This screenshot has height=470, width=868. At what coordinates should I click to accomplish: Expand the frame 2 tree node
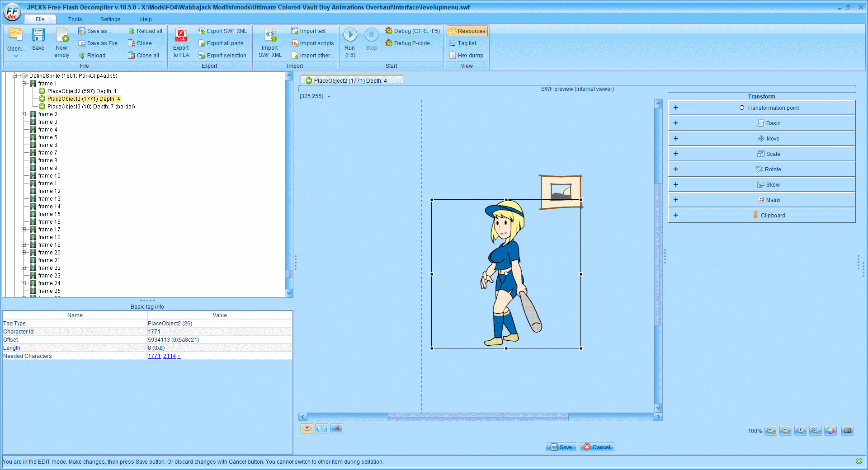point(24,114)
